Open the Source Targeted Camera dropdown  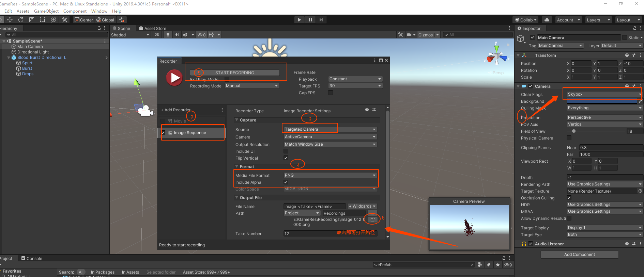pos(330,129)
